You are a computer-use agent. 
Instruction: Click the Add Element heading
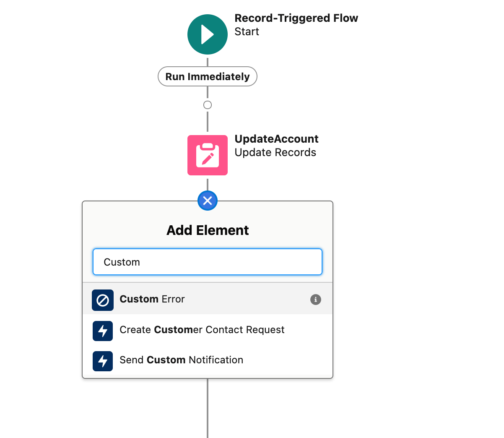tap(207, 230)
